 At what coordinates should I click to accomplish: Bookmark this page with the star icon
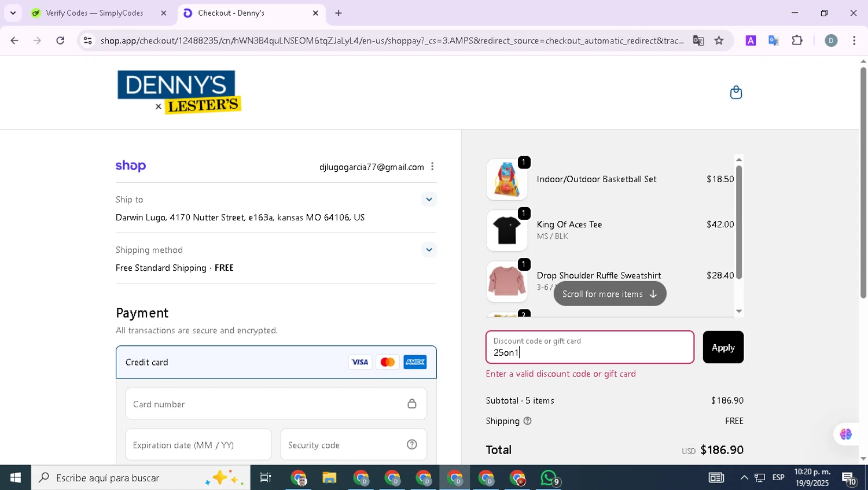pos(719,40)
